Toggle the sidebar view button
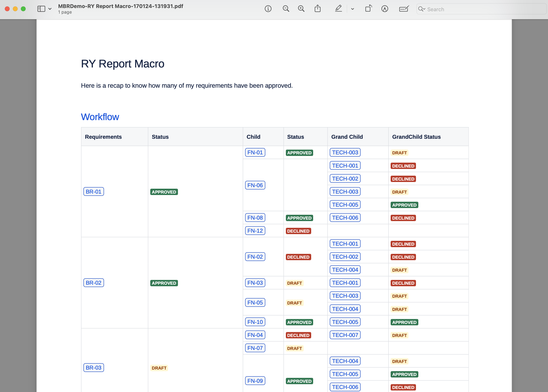Screen dimensions: 548x392 (41, 9)
